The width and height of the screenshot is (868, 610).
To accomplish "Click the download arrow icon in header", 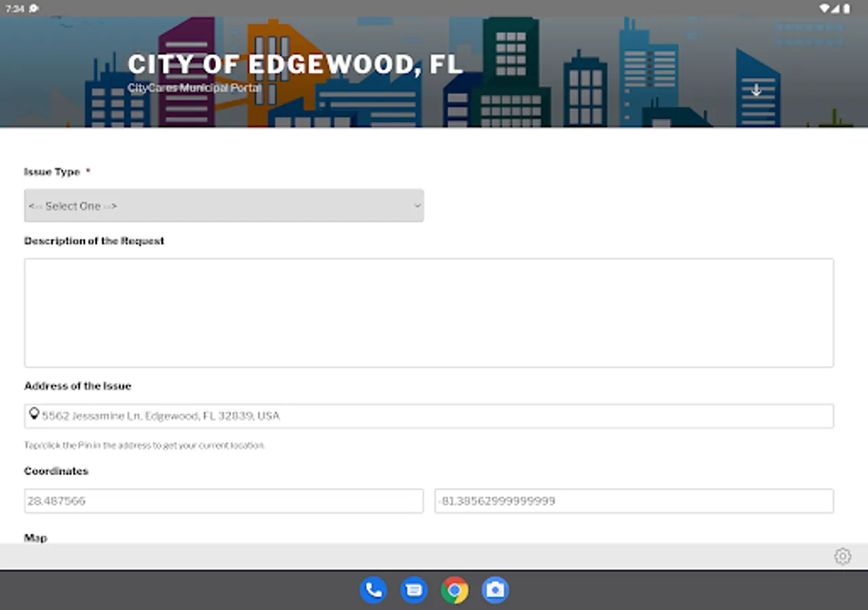I will click(756, 90).
